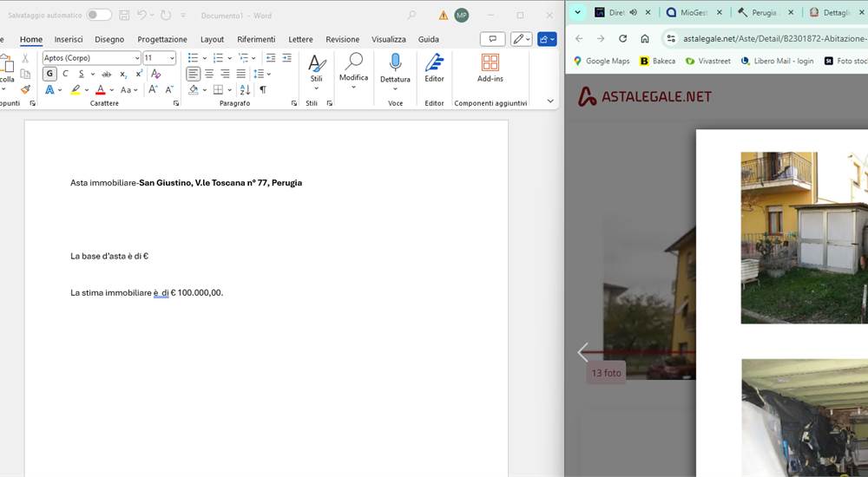Viewport: 868px width, 477px height.
Task: Start Dettatura microphone dictation
Action: click(395, 68)
